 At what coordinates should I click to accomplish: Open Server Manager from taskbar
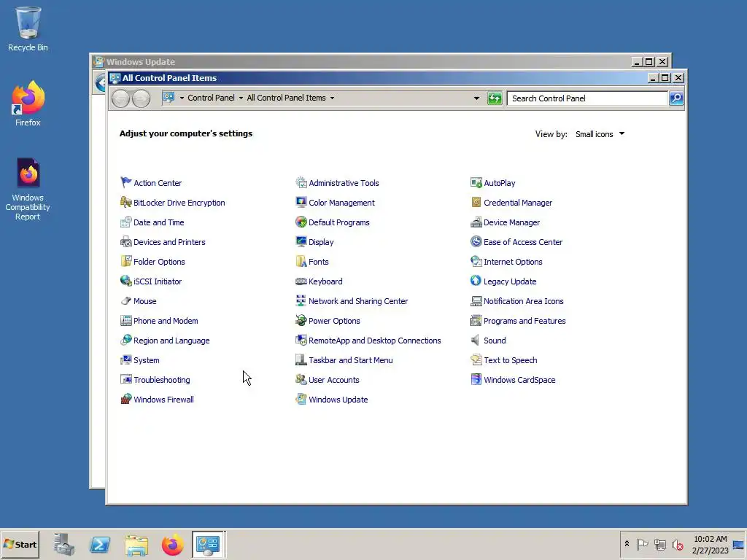coord(63,544)
